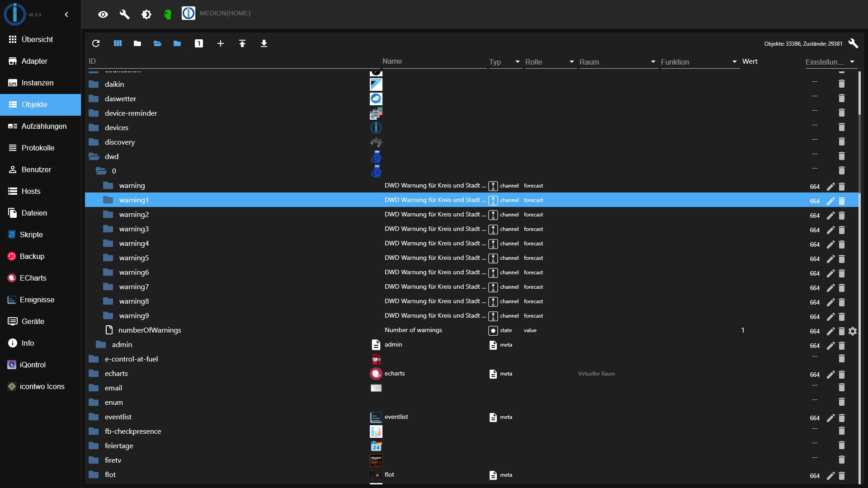Collapse the dwd folder
The height and width of the screenshot is (488, 868).
click(94, 156)
